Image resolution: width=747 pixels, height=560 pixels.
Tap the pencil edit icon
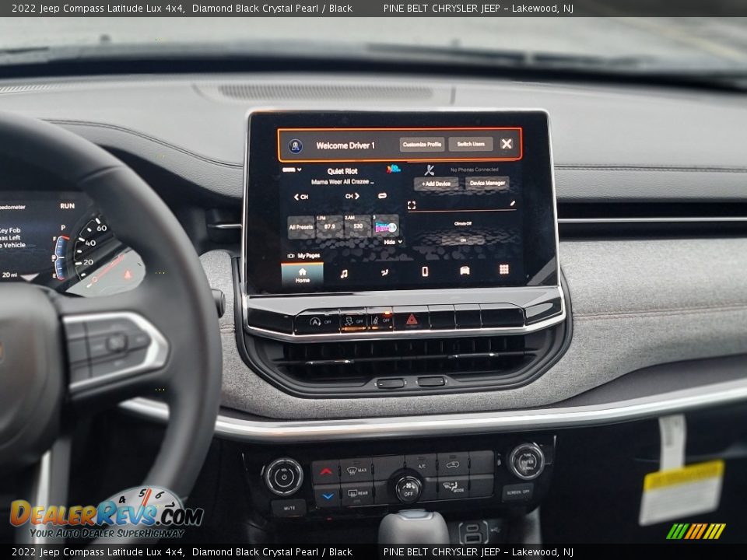(x=513, y=203)
